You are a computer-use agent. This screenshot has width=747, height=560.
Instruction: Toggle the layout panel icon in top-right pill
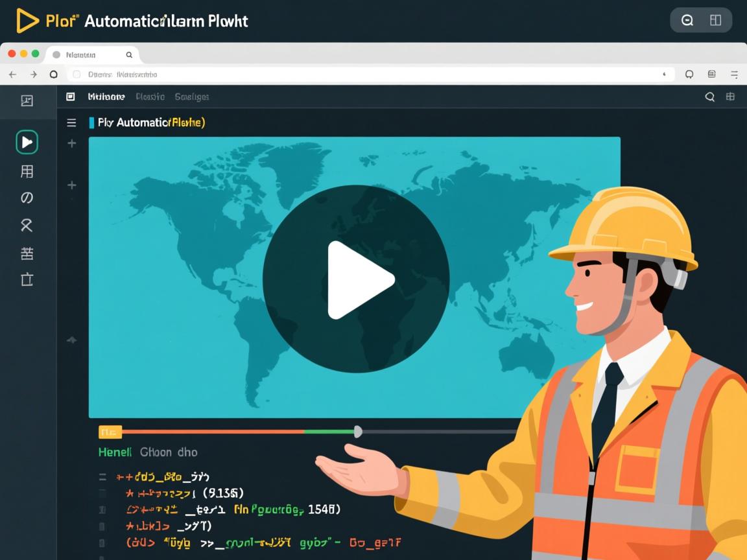tap(715, 21)
